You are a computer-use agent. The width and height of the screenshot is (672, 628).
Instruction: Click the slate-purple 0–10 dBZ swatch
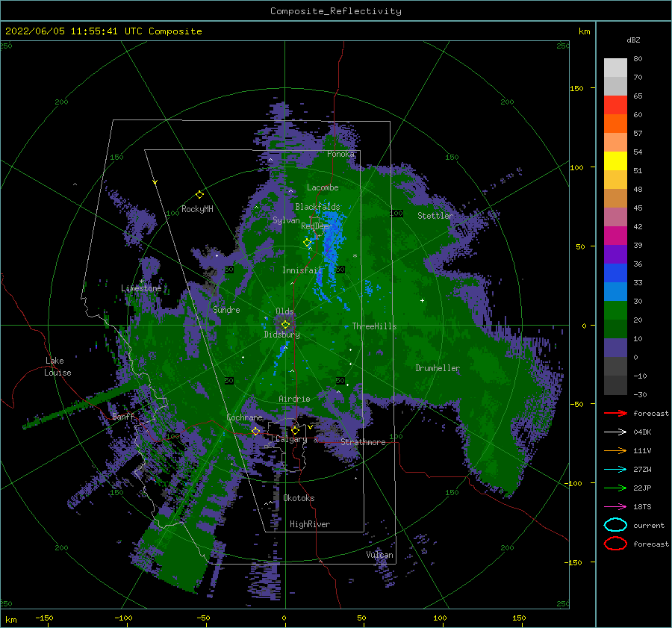click(615, 348)
